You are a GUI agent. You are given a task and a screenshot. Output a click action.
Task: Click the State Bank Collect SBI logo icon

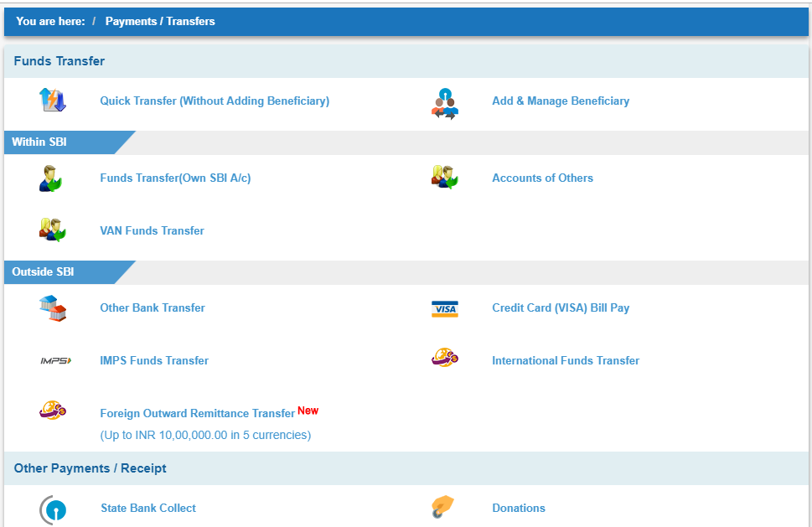[x=53, y=510]
